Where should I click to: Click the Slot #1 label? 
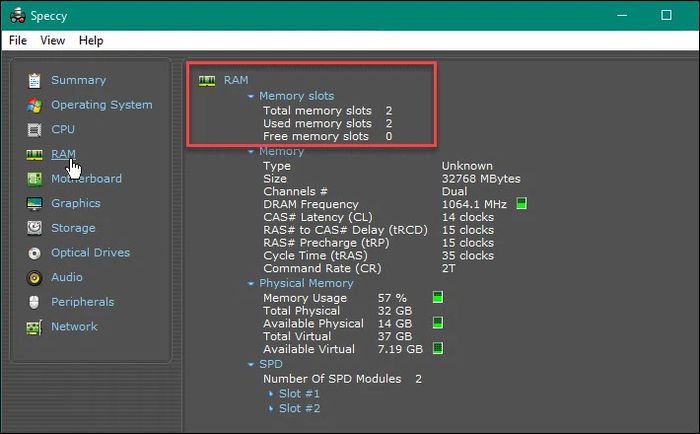pos(299,394)
